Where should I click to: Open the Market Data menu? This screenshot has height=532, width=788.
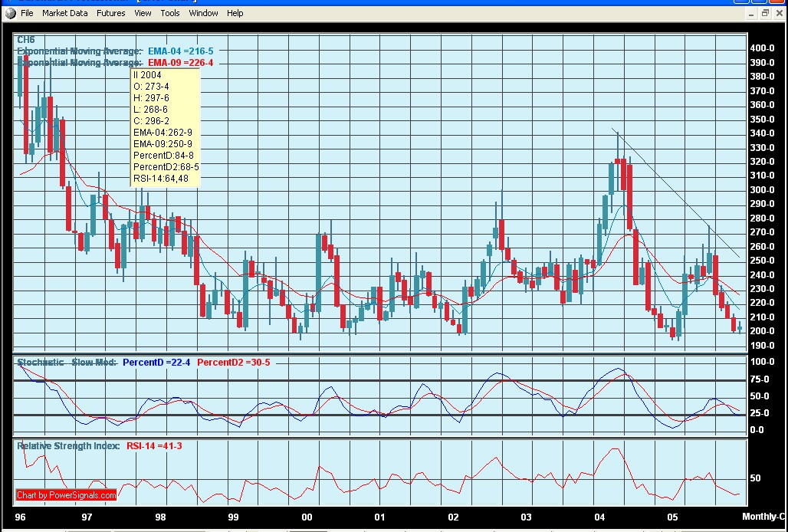click(x=65, y=13)
